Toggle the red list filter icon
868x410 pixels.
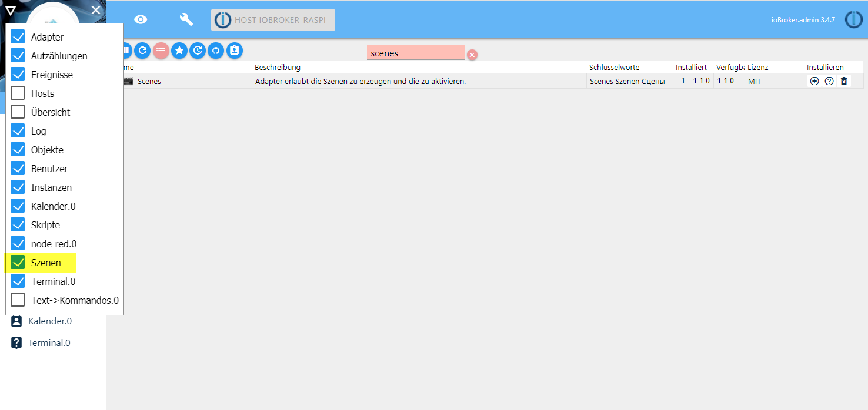(161, 51)
